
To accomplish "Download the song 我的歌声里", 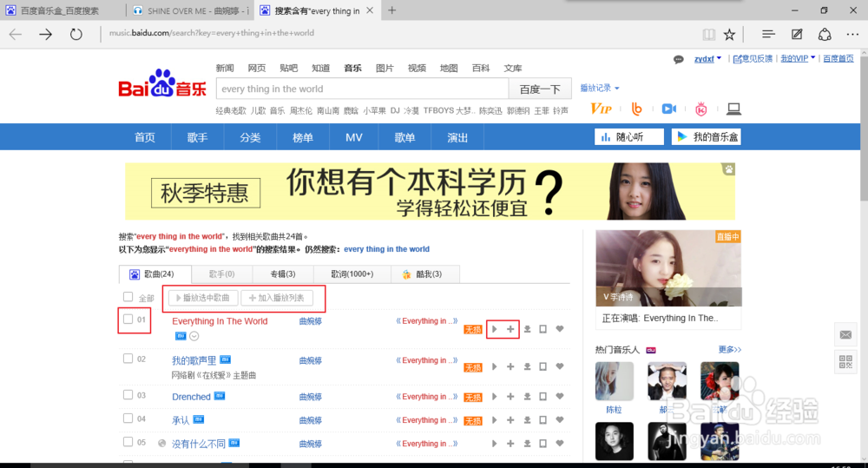I will pyautogui.click(x=528, y=366).
